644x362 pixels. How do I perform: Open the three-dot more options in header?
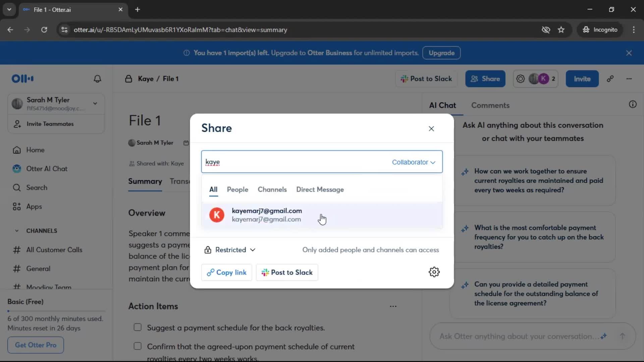(629, 79)
